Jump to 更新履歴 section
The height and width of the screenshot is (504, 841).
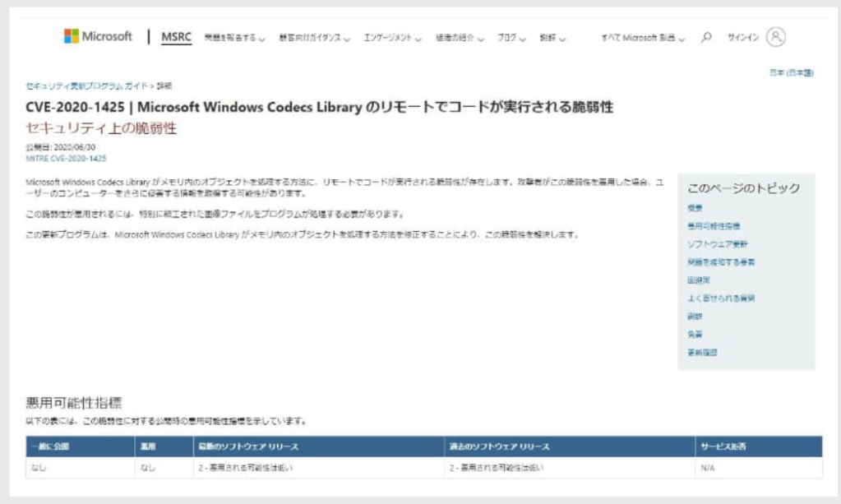tap(702, 352)
